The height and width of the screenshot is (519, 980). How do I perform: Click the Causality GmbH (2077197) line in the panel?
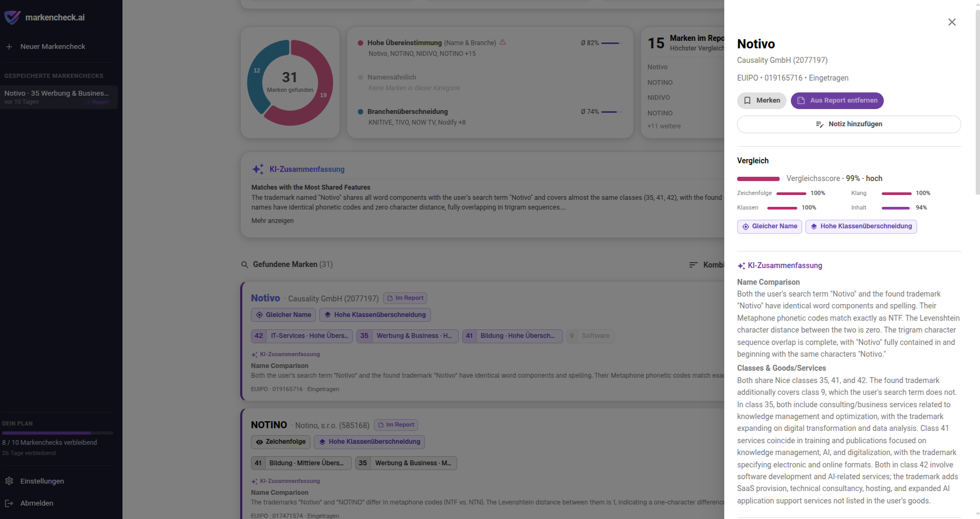(x=782, y=60)
